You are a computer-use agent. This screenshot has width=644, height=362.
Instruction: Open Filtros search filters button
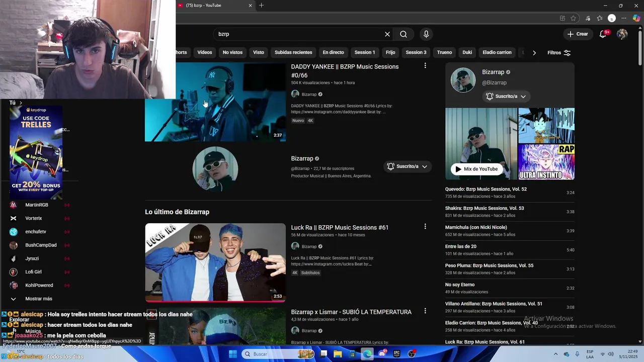click(x=559, y=53)
